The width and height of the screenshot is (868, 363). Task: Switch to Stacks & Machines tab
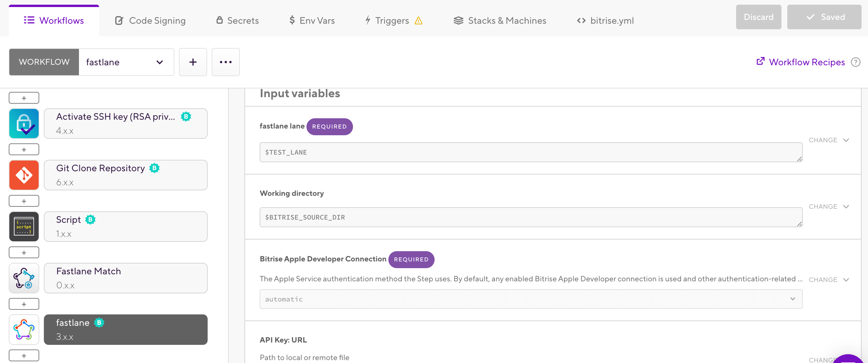click(x=500, y=20)
